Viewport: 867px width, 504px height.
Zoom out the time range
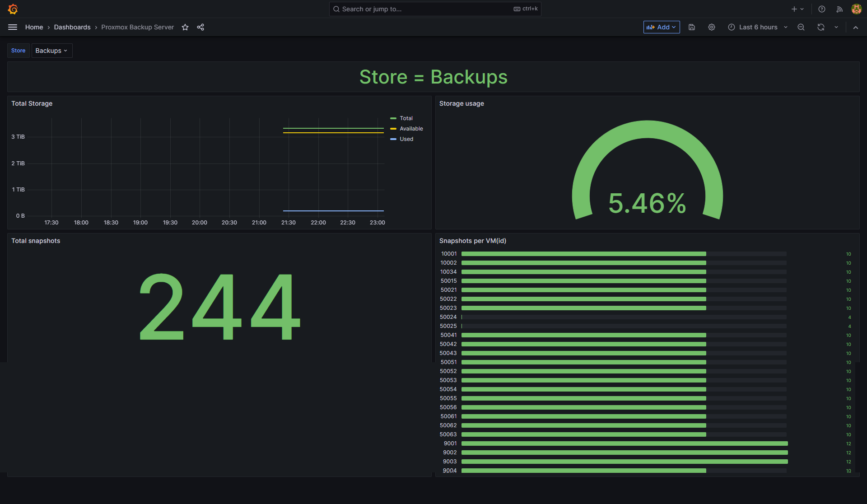tap(801, 27)
